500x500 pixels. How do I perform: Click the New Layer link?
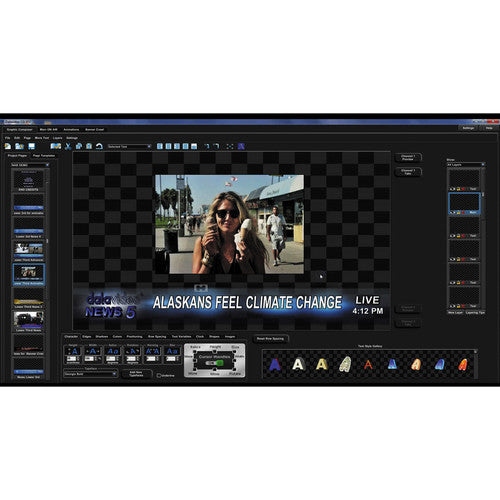click(455, 313)
